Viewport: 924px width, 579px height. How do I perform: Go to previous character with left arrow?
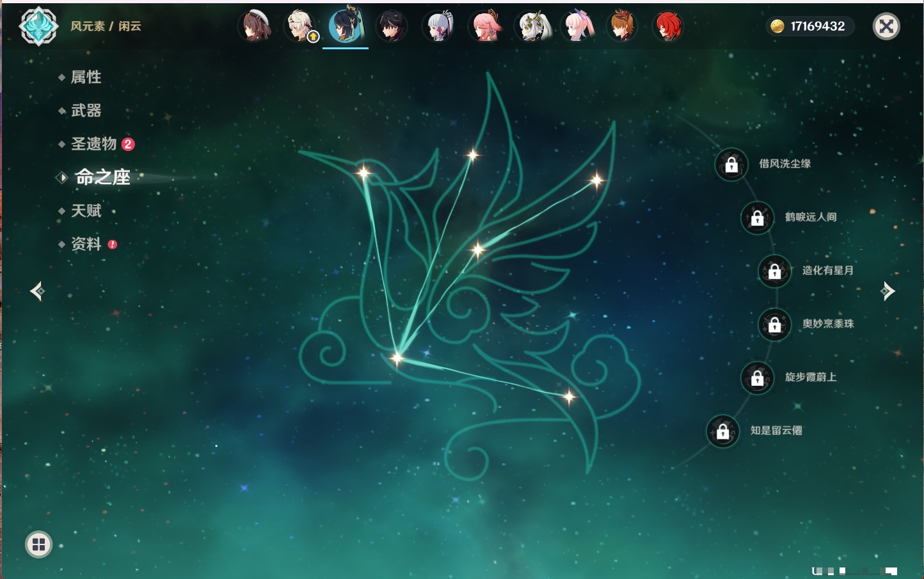point(37,292)
